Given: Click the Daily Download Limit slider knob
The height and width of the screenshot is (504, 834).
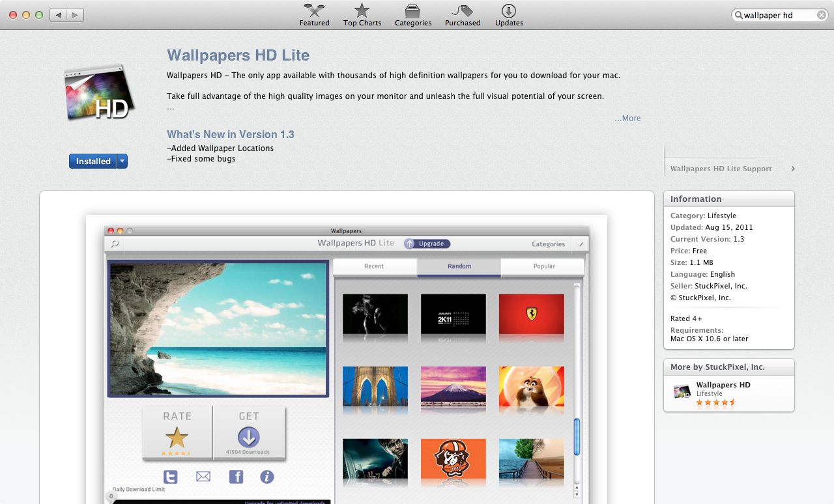Looking at the screenshot, I should [111, 497].
